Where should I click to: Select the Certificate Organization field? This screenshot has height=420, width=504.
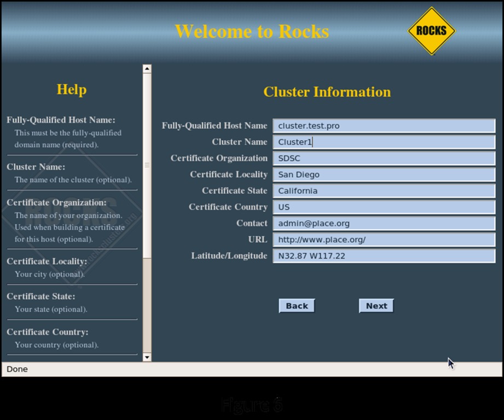click(x=383, y=159)
